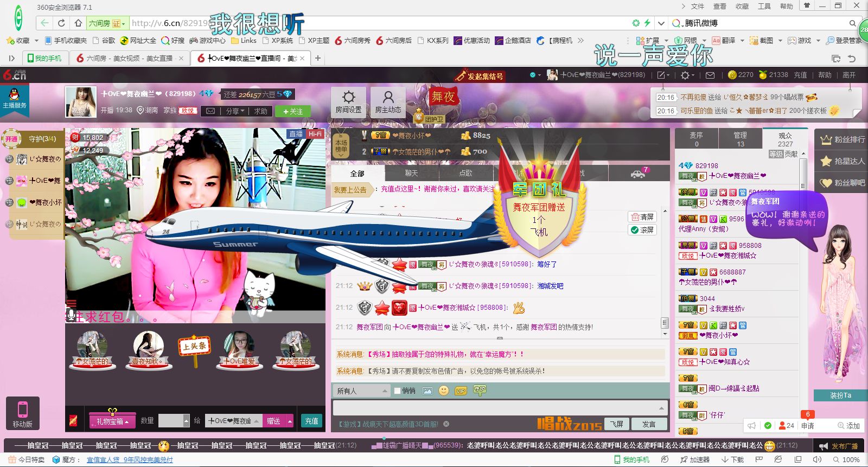
Task: Open the image upload icon in chat toolbar
Action: tap(427, 391)
